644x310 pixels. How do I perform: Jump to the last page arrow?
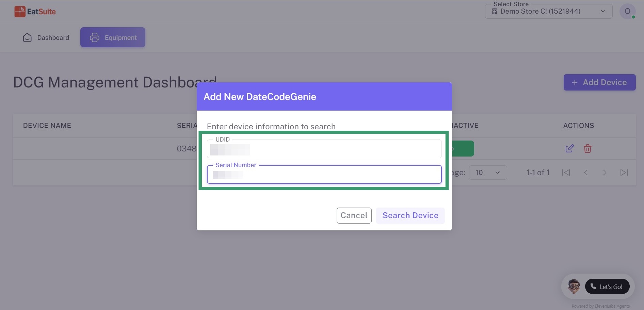point(624,173)
